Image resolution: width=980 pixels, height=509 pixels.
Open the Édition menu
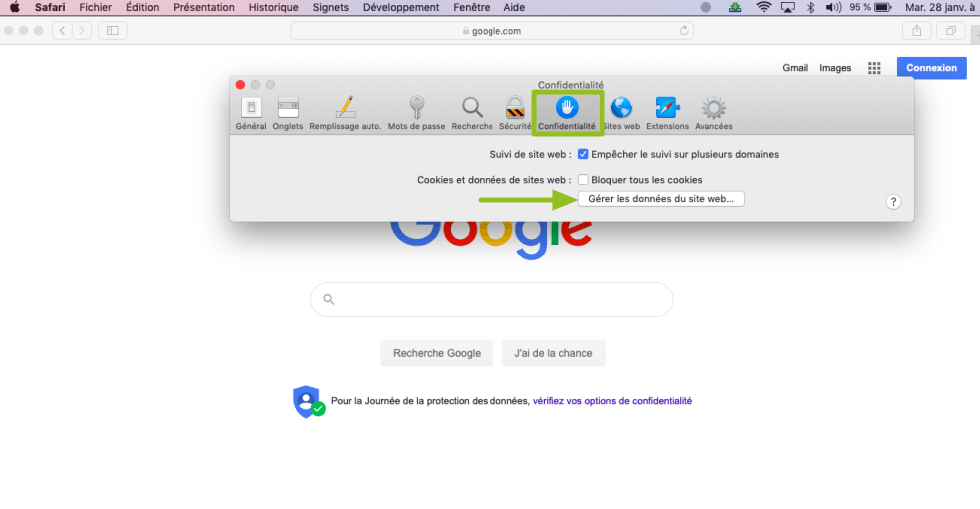(x=143, y=8)
